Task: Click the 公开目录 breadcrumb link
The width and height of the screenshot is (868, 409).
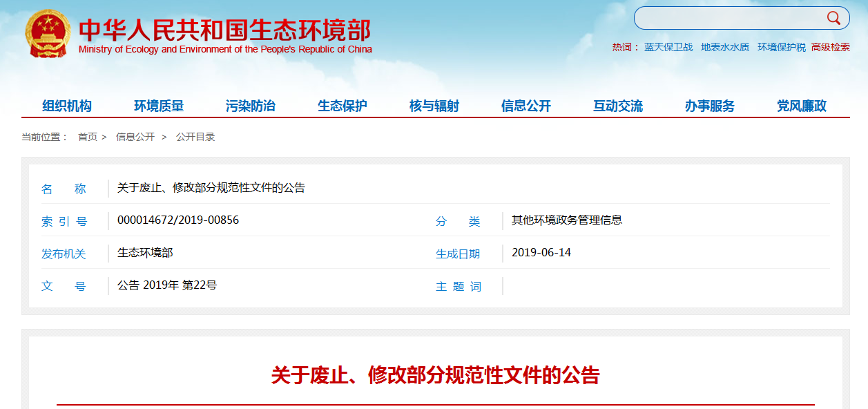Action: coord(195,137)
